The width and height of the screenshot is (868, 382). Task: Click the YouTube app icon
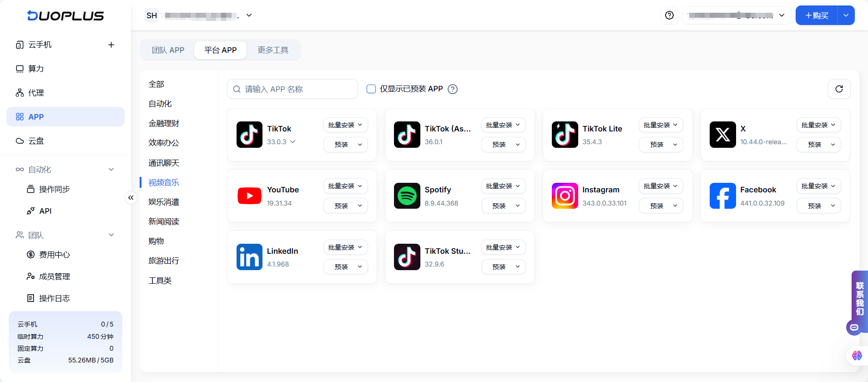[249, 196]
